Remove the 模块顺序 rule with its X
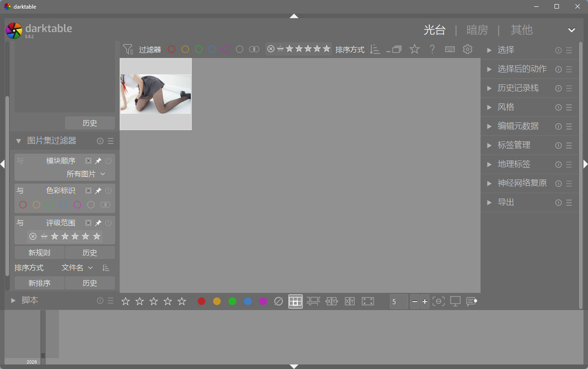Viewport: 588px width, 369px height. (88, 161)
